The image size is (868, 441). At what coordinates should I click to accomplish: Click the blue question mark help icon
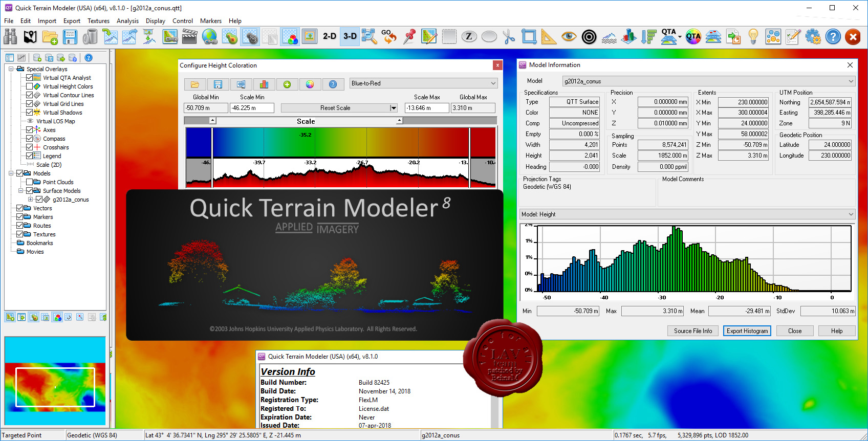click(x=833, y=36)
